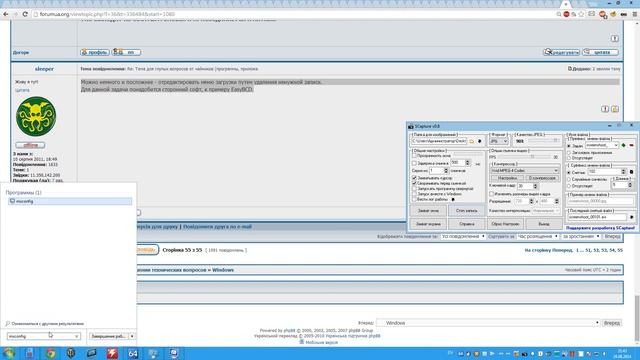Open the red lightning taskbar icon
Viewport: 640px width, 360px height.
pos(112,353)
